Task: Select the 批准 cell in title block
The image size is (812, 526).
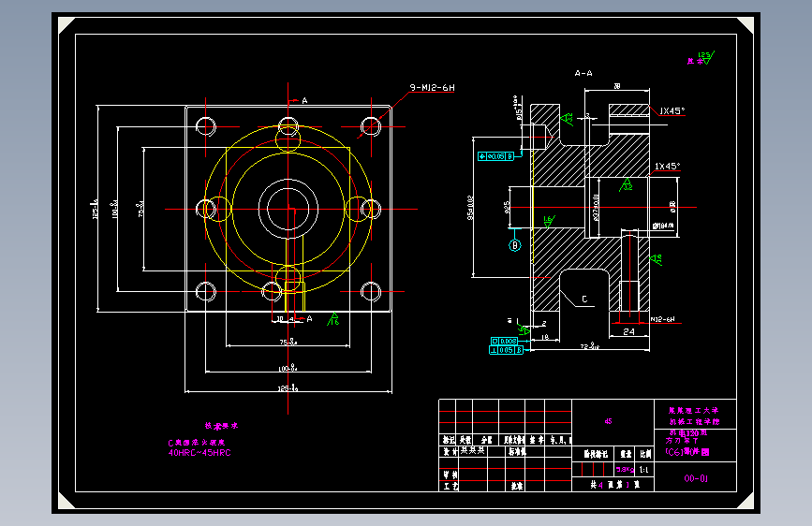Action: point(516,486)
